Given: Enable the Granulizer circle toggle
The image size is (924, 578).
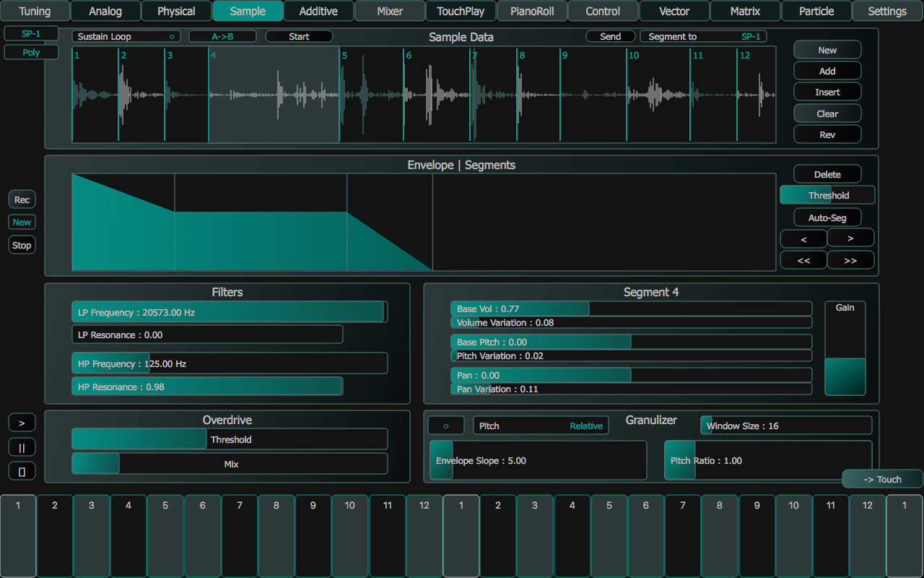Looking at the screenshot, I should point(445,426).
